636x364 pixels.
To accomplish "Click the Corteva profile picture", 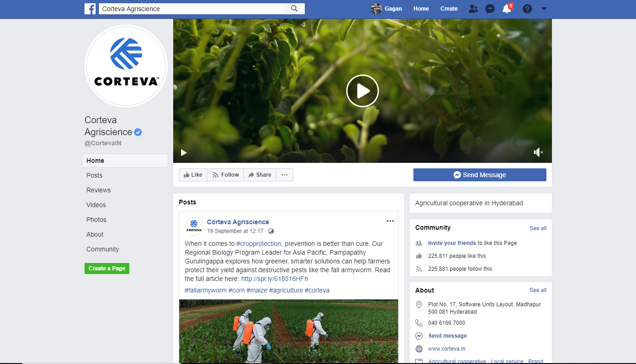I will pyautogui.click(x=126, y=66).
